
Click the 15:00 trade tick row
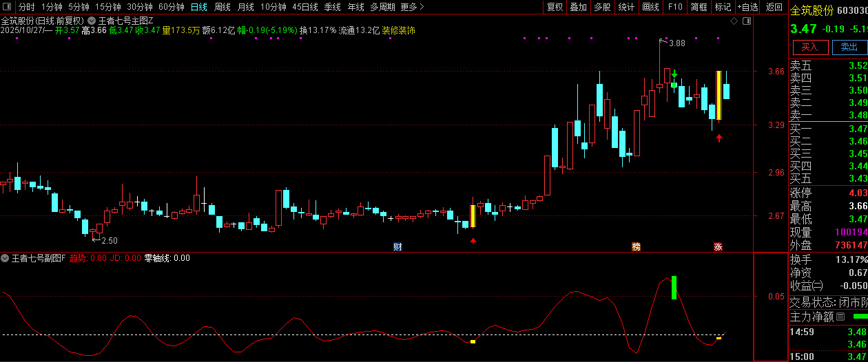(x=828, y=356)
